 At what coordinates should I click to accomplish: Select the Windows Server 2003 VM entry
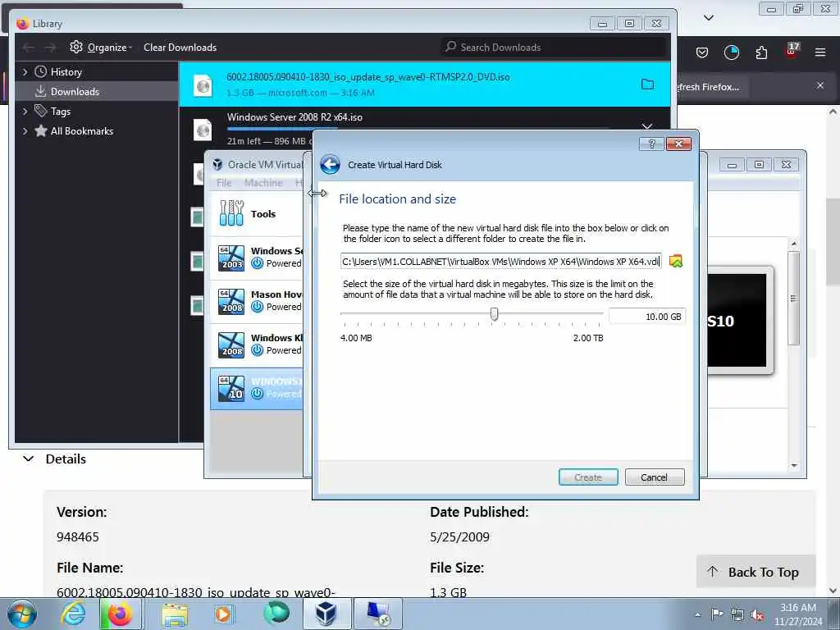(257, 257)
